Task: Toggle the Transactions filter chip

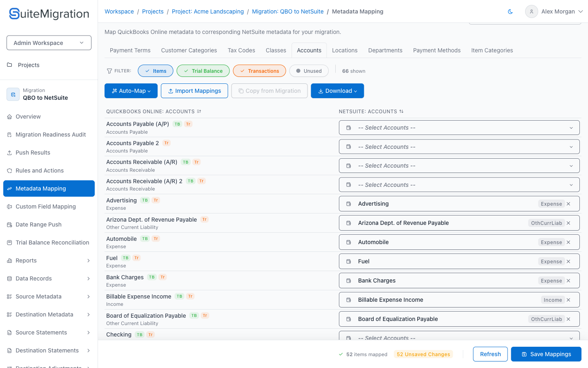Action: pos(260,71)
